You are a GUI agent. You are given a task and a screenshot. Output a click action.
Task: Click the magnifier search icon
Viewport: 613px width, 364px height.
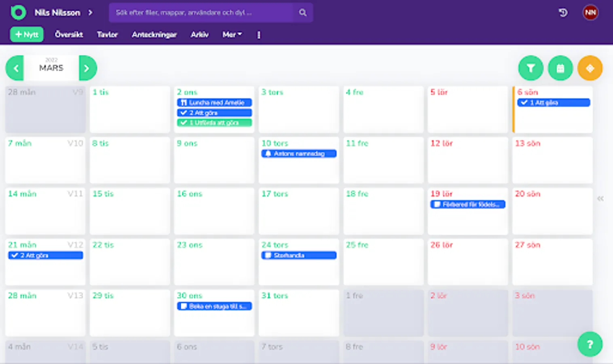click(x=302, y=13)
